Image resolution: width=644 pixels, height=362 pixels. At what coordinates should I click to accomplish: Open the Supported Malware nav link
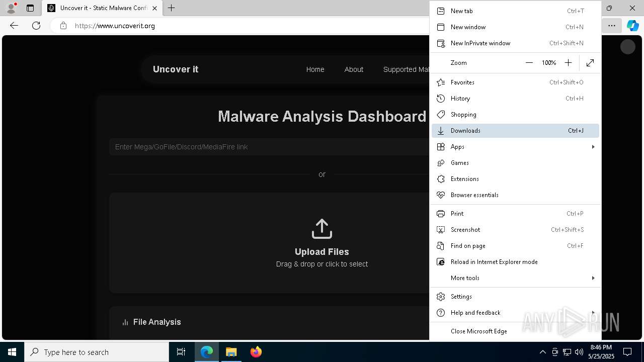click(406, 69)
